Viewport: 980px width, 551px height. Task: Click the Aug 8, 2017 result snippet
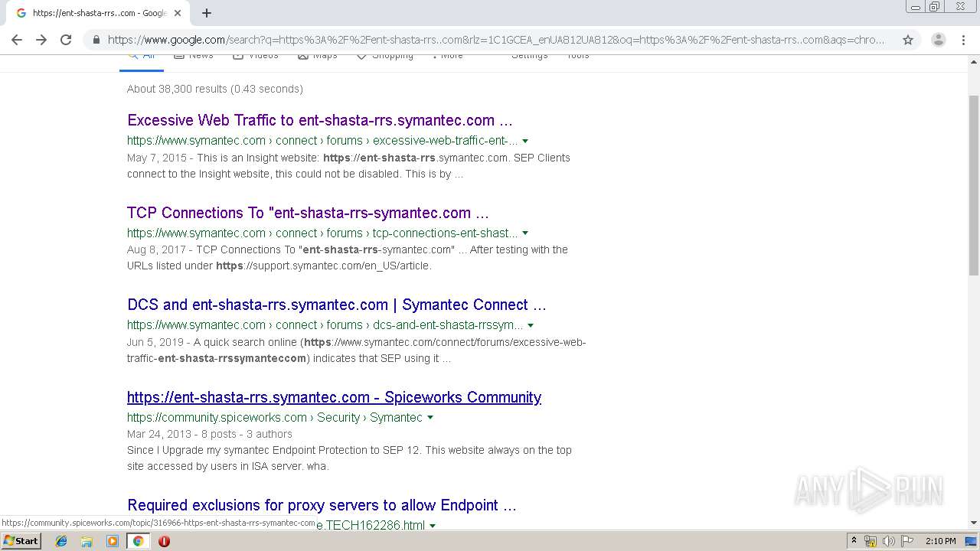[x=348, y=258]
